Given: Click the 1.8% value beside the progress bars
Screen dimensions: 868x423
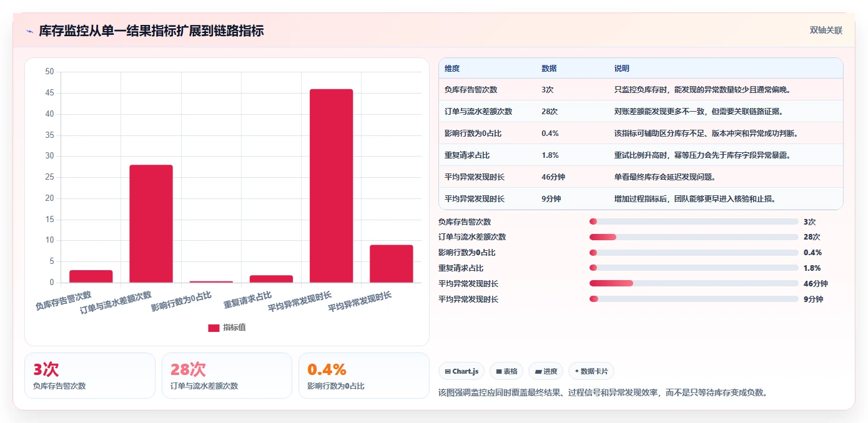Looking at the screenshot, I should tap(812, 268).
